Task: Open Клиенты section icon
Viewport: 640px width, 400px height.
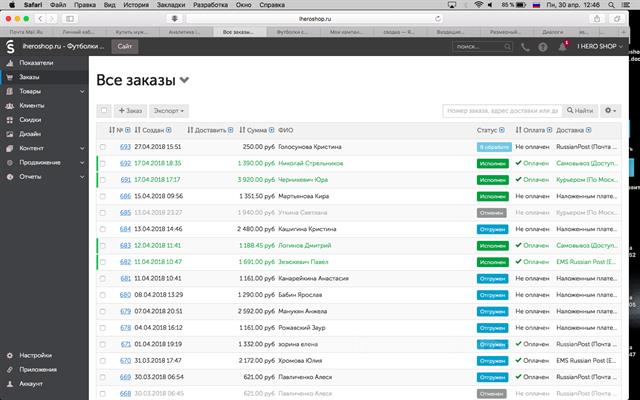Action: 10,106
